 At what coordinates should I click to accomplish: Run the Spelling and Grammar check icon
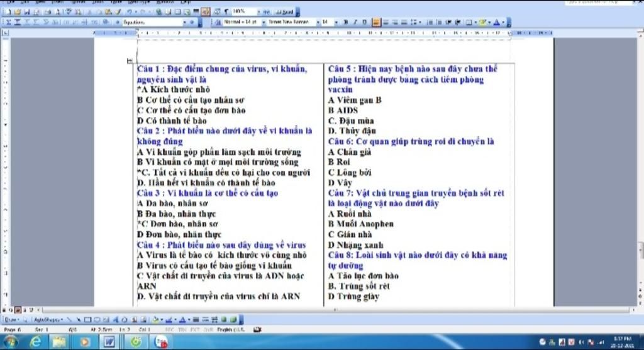pyautogui.click(x=69, y=12)
